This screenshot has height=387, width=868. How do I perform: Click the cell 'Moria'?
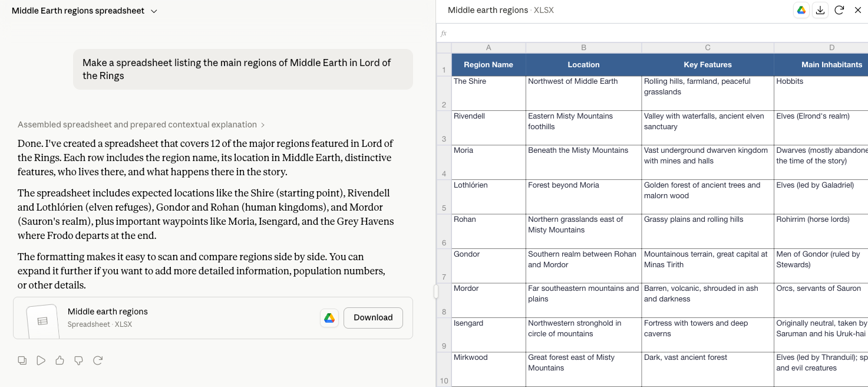pyautogui.click(x=489, y=162)
